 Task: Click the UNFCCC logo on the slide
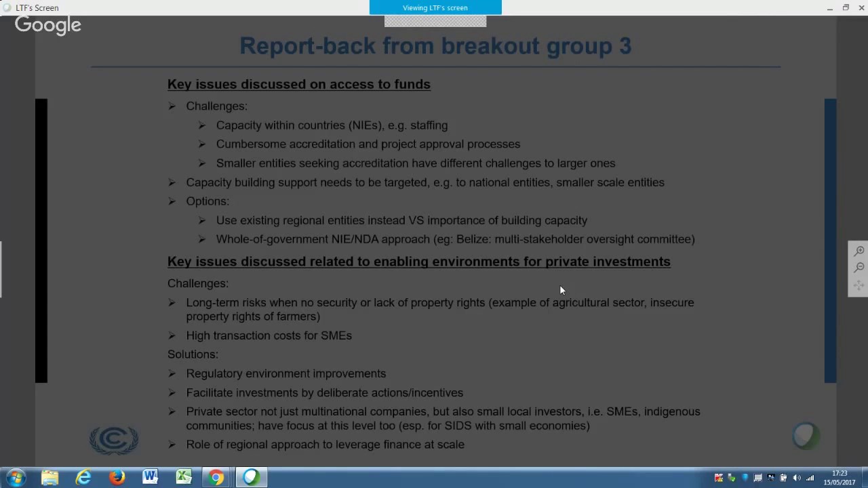[x=114, y=441]
